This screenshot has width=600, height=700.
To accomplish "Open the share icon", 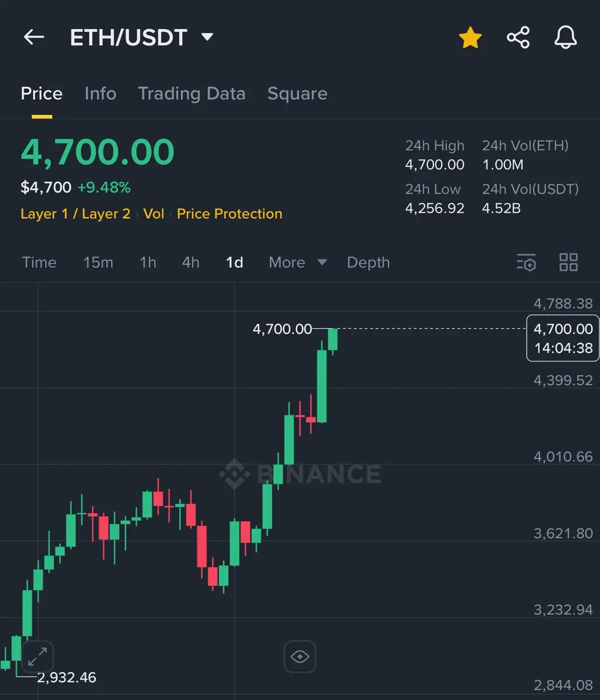I will click(x=518, y=38).
